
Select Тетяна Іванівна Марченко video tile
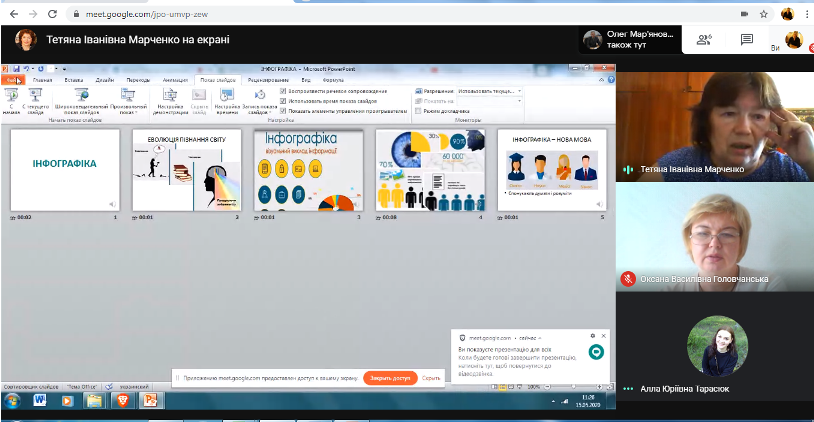pyautogui.click(x=715, y=127)
